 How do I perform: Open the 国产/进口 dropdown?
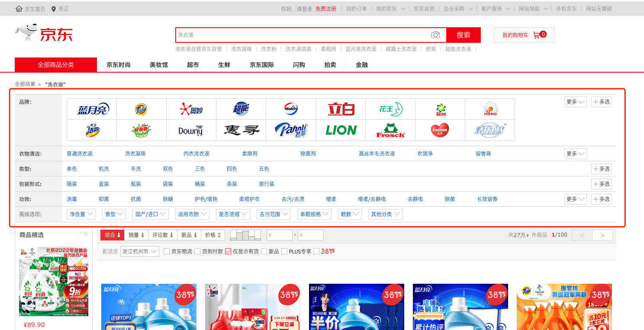tap(151, 214)
